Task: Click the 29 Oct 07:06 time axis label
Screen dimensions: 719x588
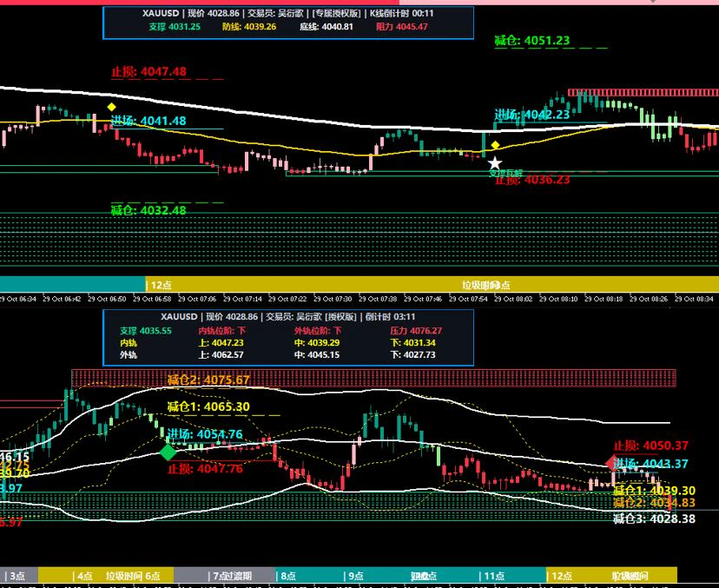Action: click(197, 299)
